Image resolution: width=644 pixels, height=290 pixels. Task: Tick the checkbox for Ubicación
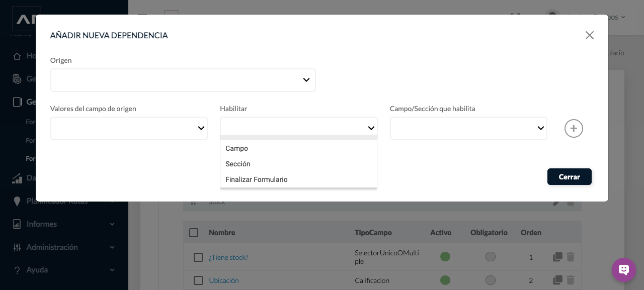coord(198,280)
